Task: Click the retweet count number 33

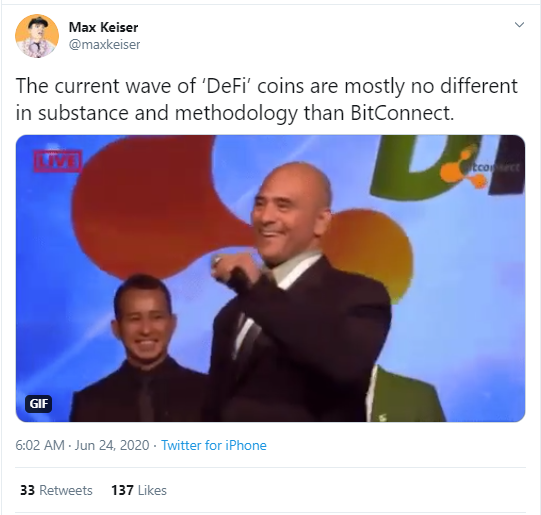Action: 27,490
